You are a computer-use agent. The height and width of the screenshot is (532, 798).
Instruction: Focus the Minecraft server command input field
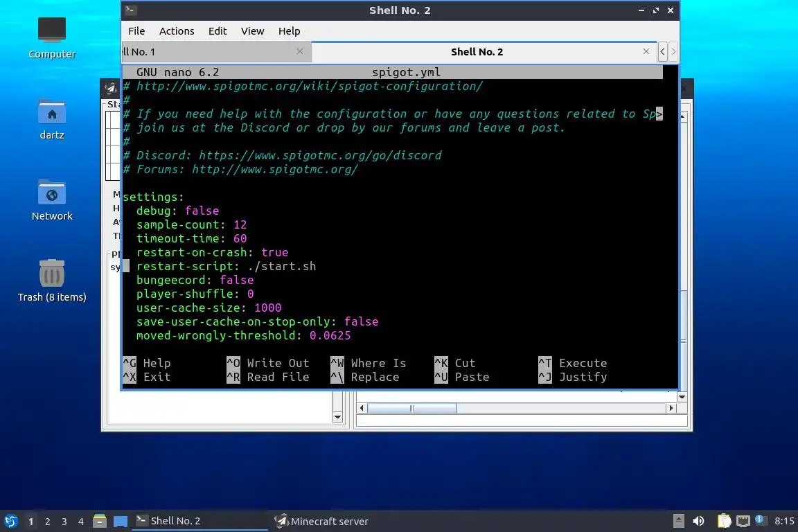point(522,420)
